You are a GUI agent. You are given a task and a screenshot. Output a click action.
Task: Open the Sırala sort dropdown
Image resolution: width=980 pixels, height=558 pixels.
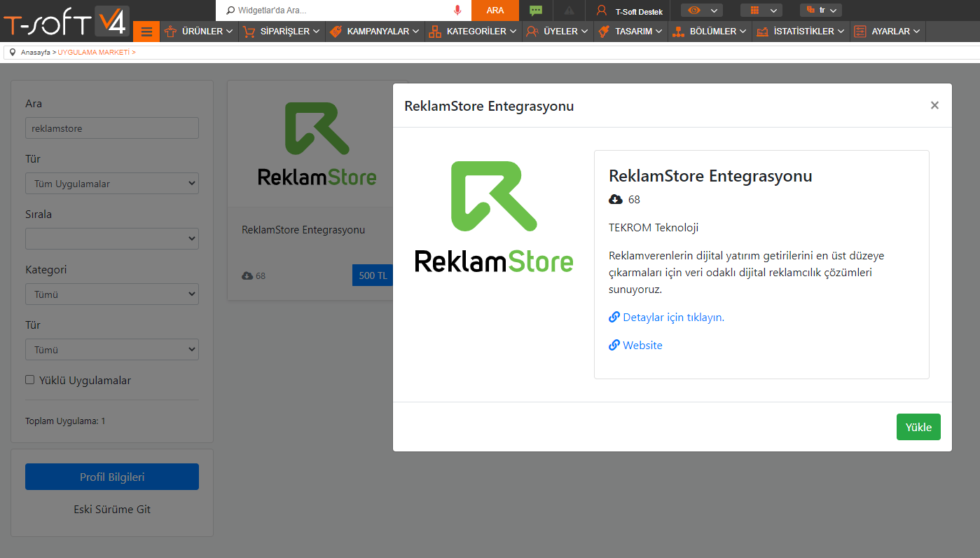[x=112, y=239]
